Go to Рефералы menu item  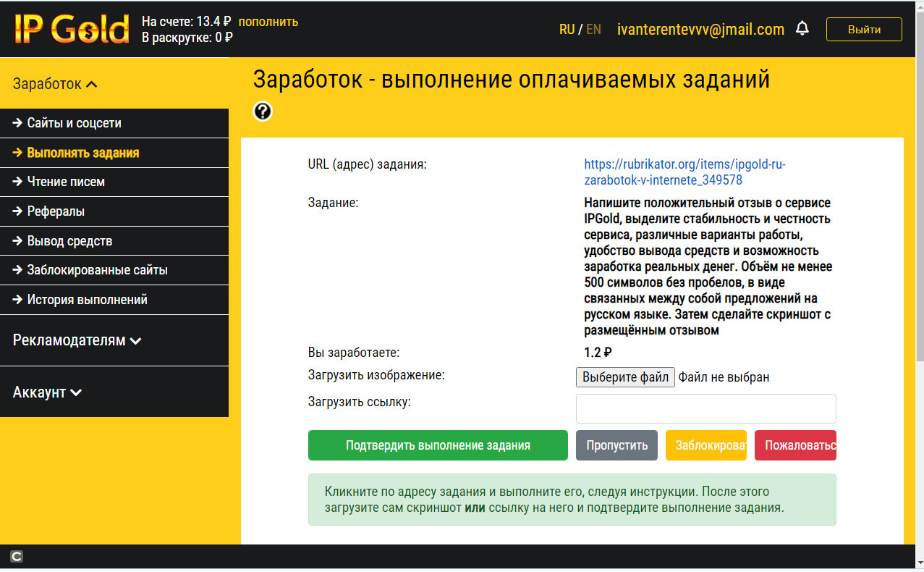(x=114, y=211)
